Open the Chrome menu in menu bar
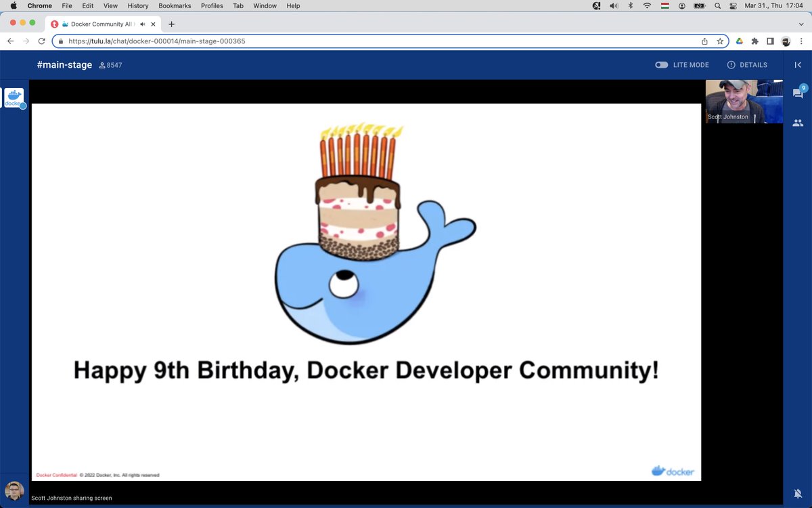Viewport: 812px width, 508px height. (x=40, y=5)
